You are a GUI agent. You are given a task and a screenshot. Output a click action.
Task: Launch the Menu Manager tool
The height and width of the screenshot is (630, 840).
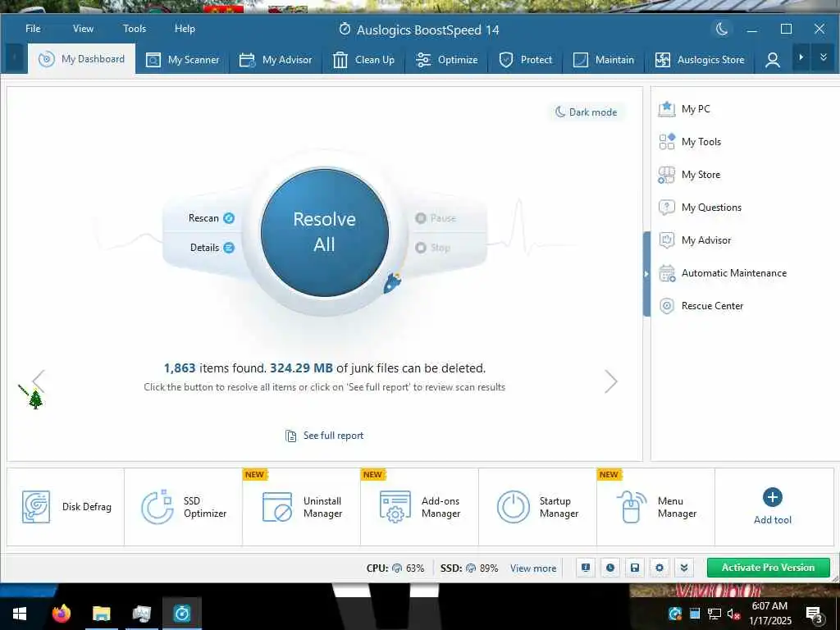655,507
